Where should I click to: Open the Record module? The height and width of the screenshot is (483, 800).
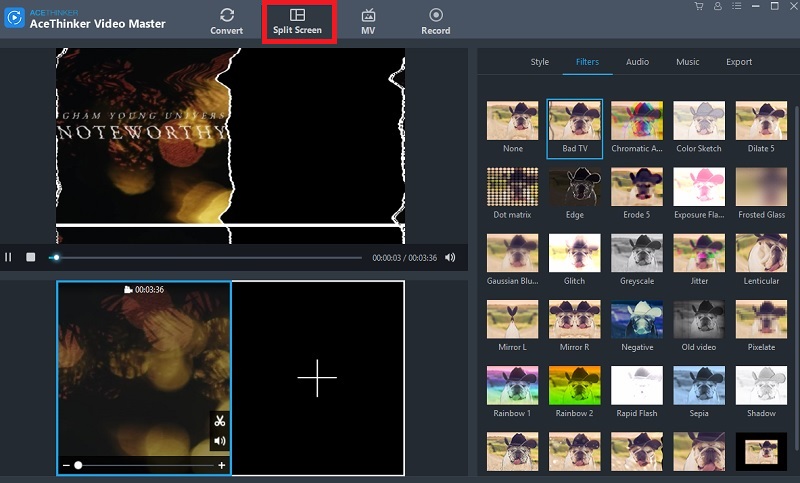point(436,21)
